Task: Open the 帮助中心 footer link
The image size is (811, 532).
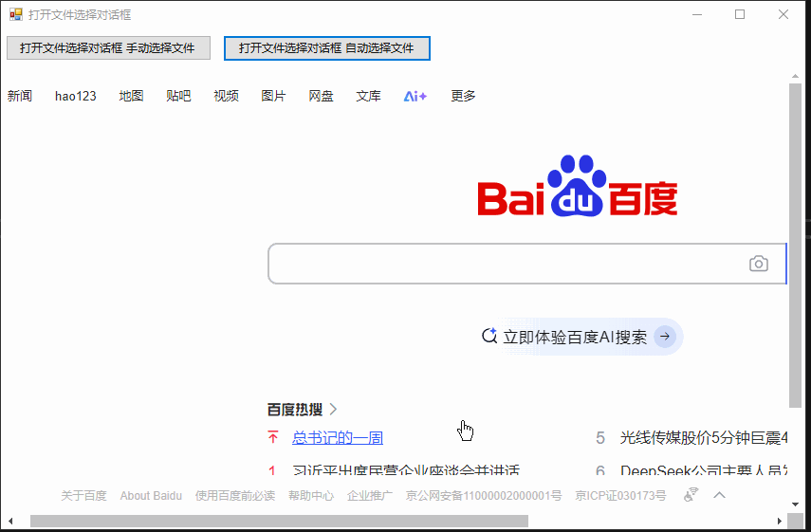Action: pyautogui.click(x=311, y=495)
